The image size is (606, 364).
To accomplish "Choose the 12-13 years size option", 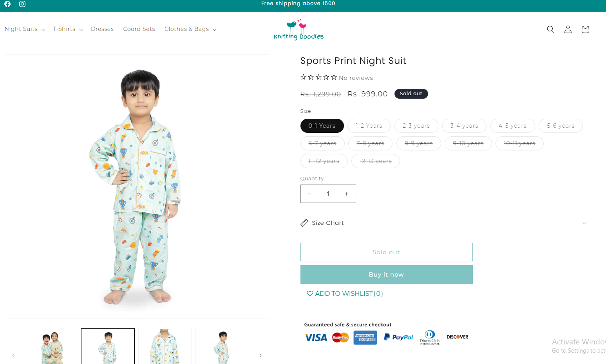I will tap(375, 161).
